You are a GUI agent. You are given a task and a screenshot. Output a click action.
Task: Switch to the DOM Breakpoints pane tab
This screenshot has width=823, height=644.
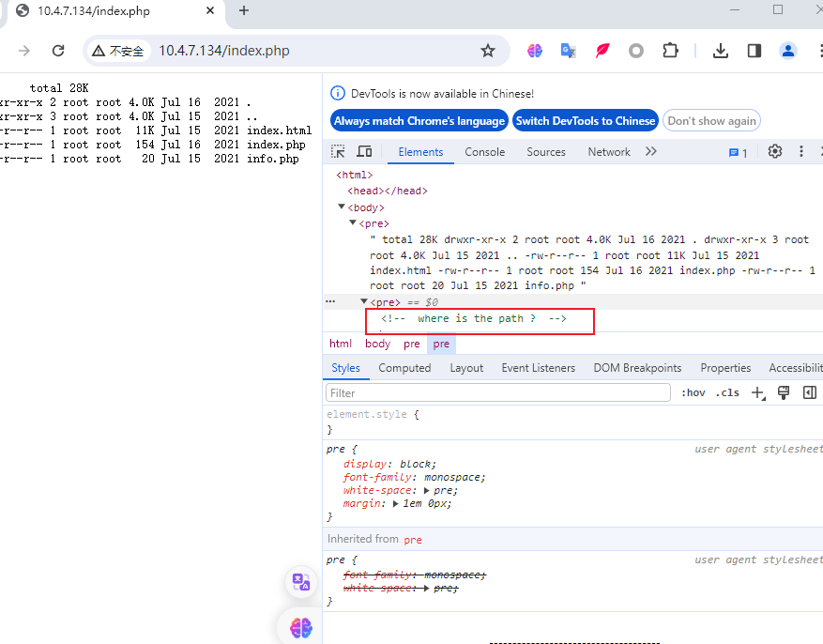point(637,368)
